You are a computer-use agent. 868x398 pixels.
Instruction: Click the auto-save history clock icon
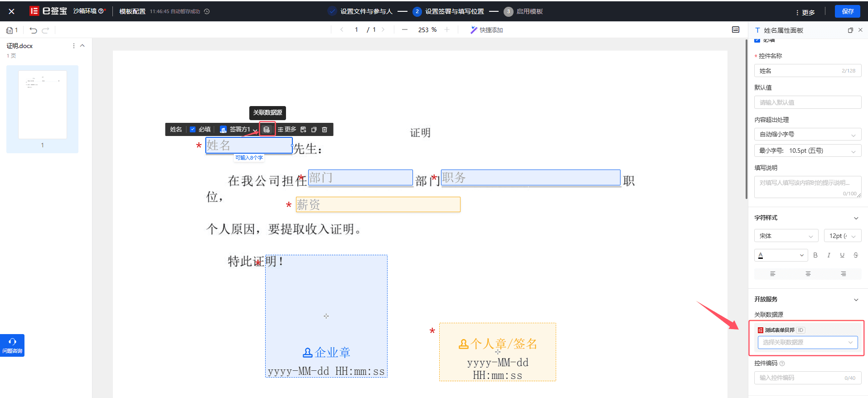(x=207, y=11)
